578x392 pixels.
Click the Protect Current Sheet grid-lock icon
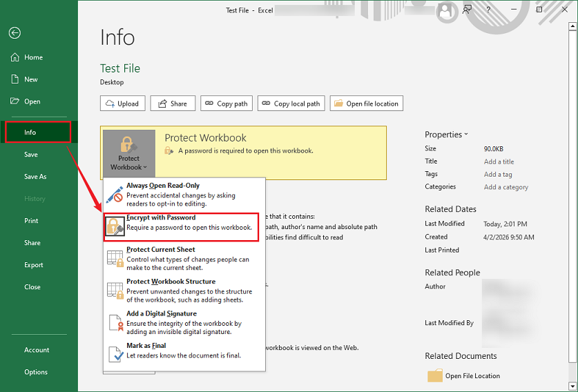[x=115, y=258]
